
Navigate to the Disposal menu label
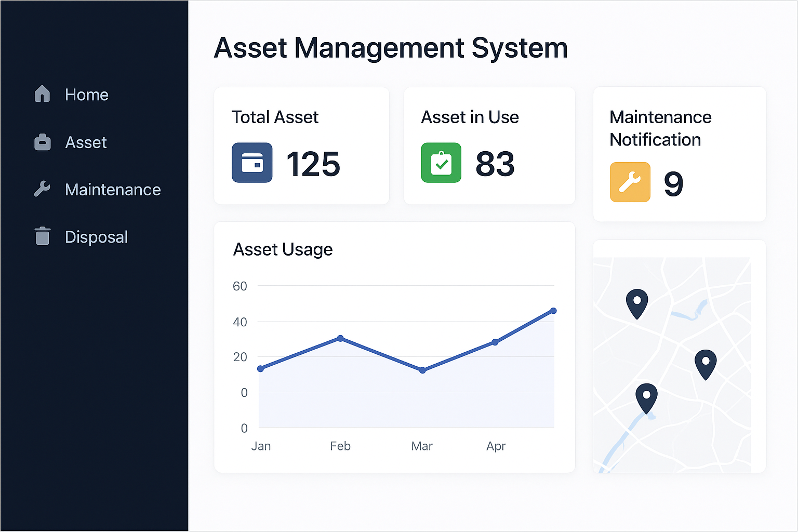[96, 237]
